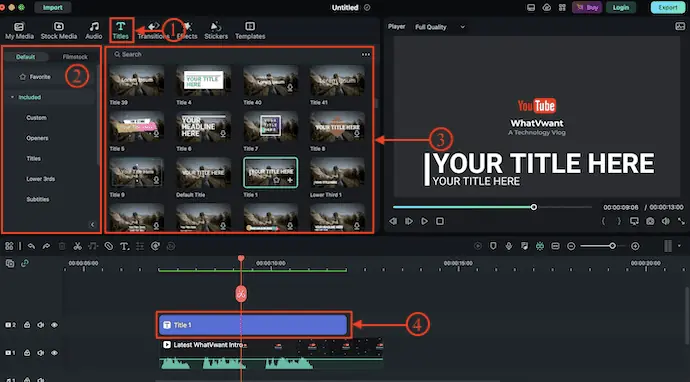Open the Stickers media panel

pos(216,31)
